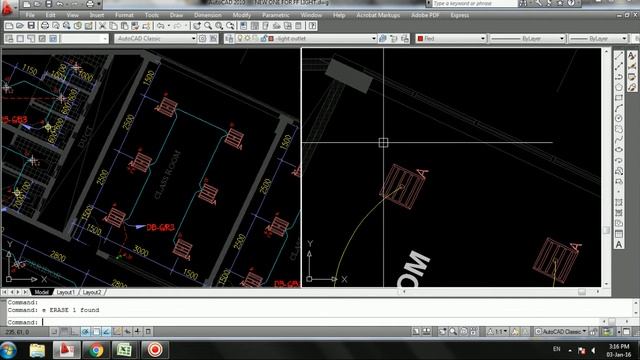Click the Save icon in standard toolbar
640x360 pixels.
31,26
